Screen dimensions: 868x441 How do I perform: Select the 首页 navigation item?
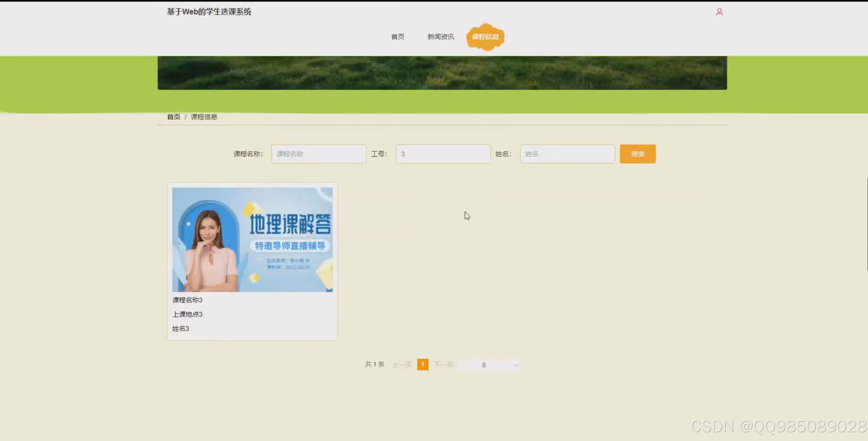(397, 37)
